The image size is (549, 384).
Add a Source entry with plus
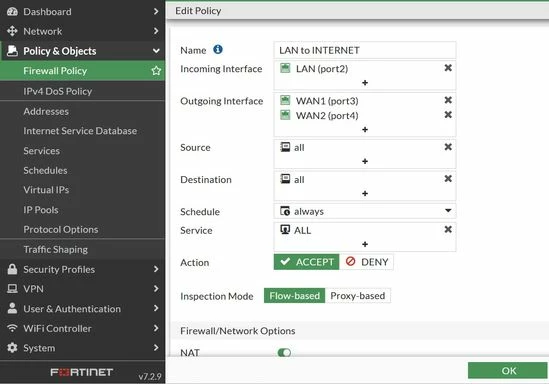pos(365,161)
